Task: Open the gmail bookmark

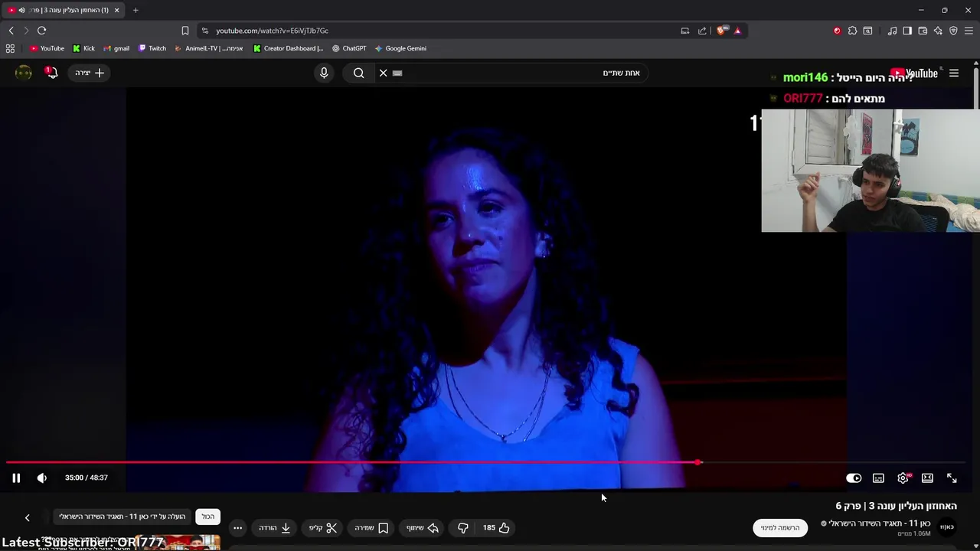Action: [116, 48]
